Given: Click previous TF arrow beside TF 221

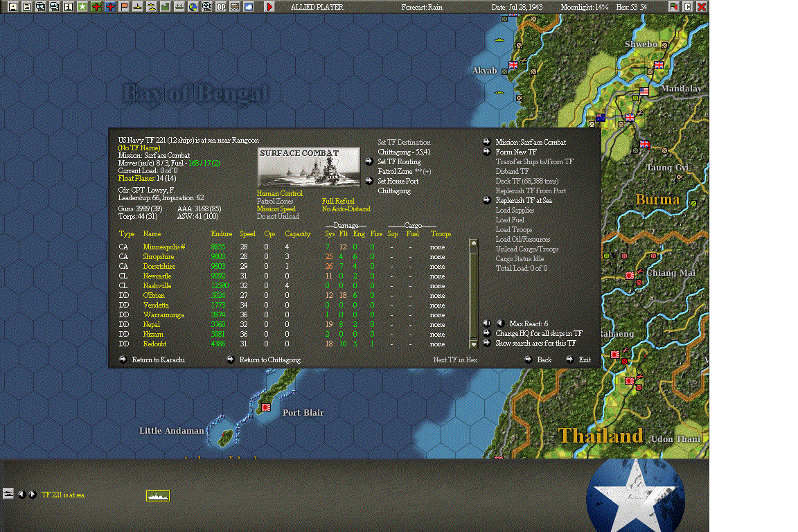Looking at the screenshot, I should click(x=21, y=495).
